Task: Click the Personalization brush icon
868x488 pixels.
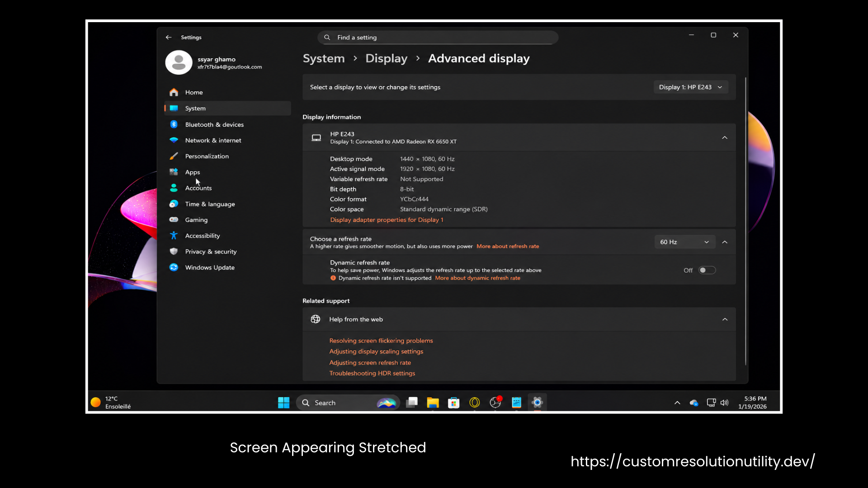Action: click(174, 156)
